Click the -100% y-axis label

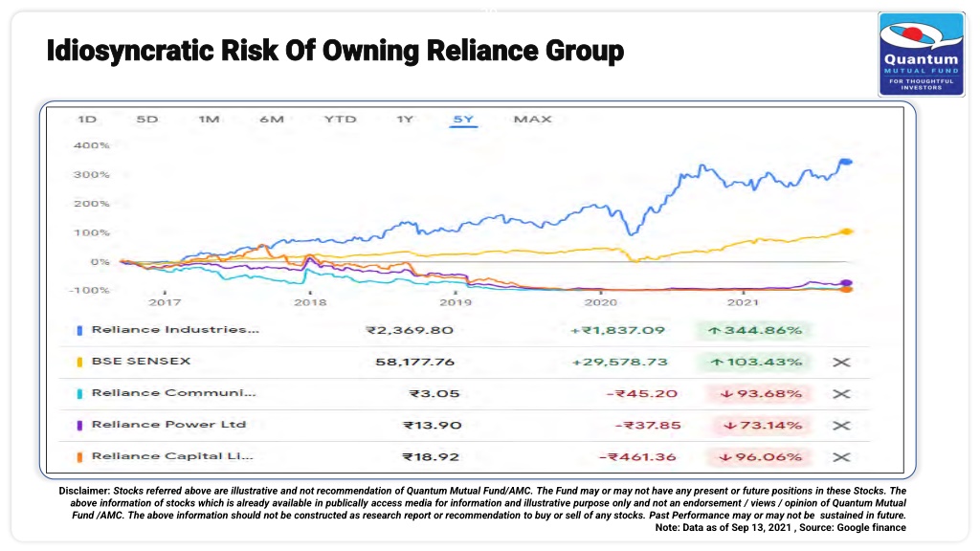point(89,291)
